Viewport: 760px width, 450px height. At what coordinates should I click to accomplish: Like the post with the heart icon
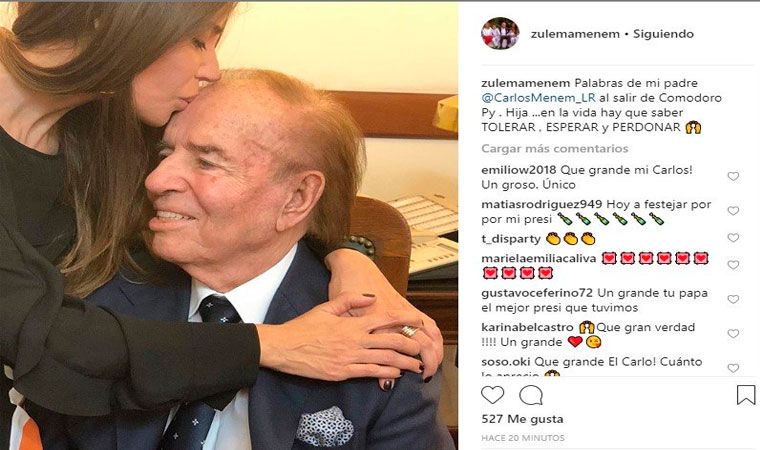click(x=492, y=395)
